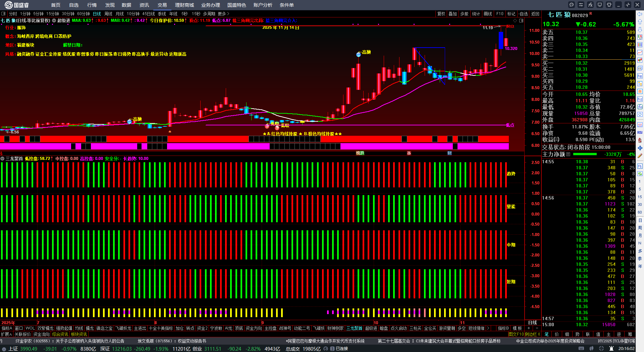
Task: Click the 条件单 button in top menu
Action: (287, 5)
